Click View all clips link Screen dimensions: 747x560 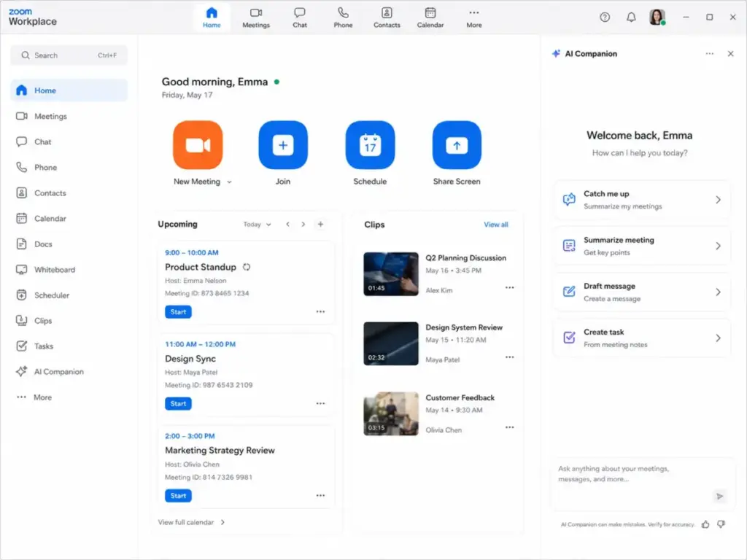pyautogui.click(x=496, y=225)
